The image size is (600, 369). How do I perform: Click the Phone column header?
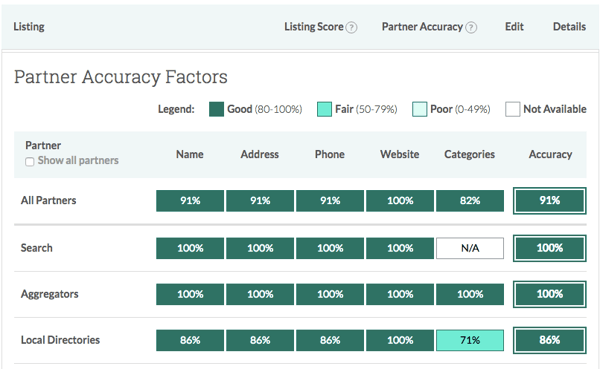click(329, 154)
